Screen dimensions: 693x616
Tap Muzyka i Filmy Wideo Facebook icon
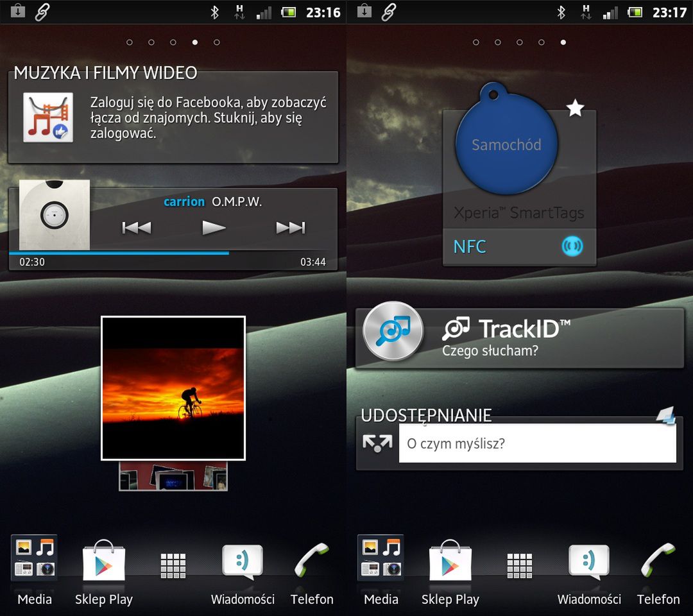(48, 117)
